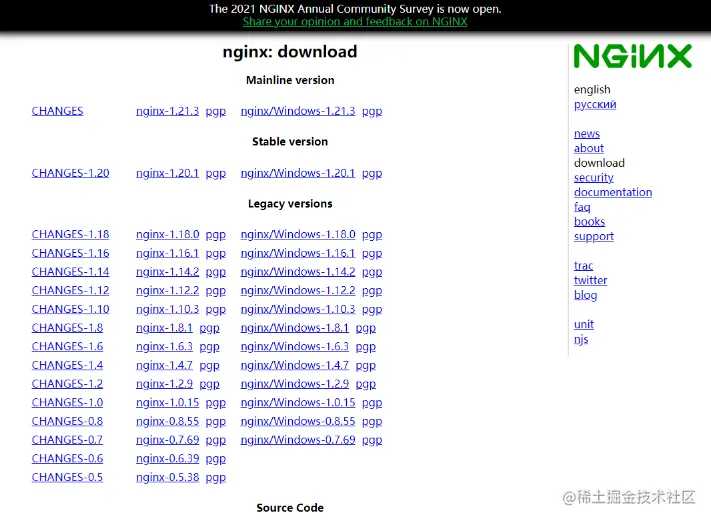Open CHANGES-1.14 link

click(x=70, y=272)
